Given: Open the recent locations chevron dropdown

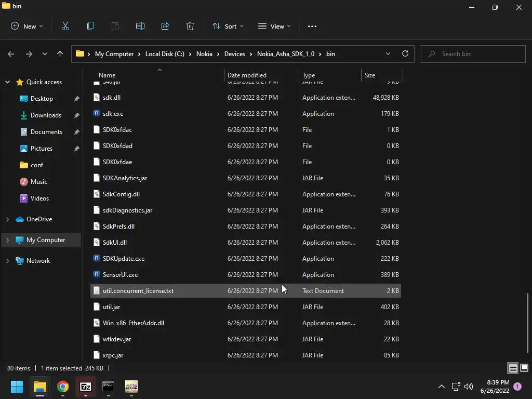Looking at the screenshot, I should pos(45,54).
